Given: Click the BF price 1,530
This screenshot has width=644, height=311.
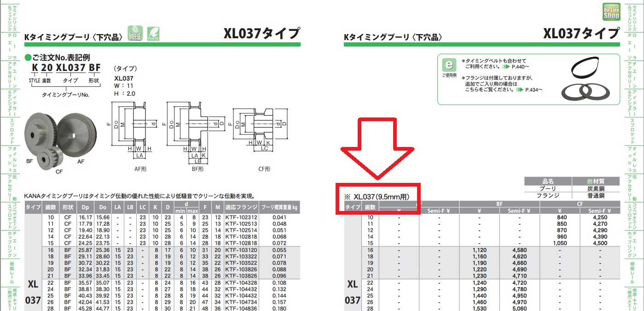Looking at the screenshot, I should coord(479,308).
